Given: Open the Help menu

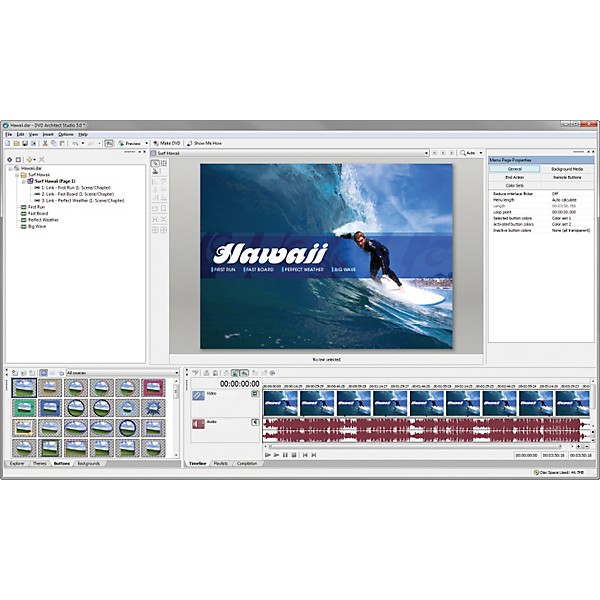Looking at the screenshot, I should point(83,134).
